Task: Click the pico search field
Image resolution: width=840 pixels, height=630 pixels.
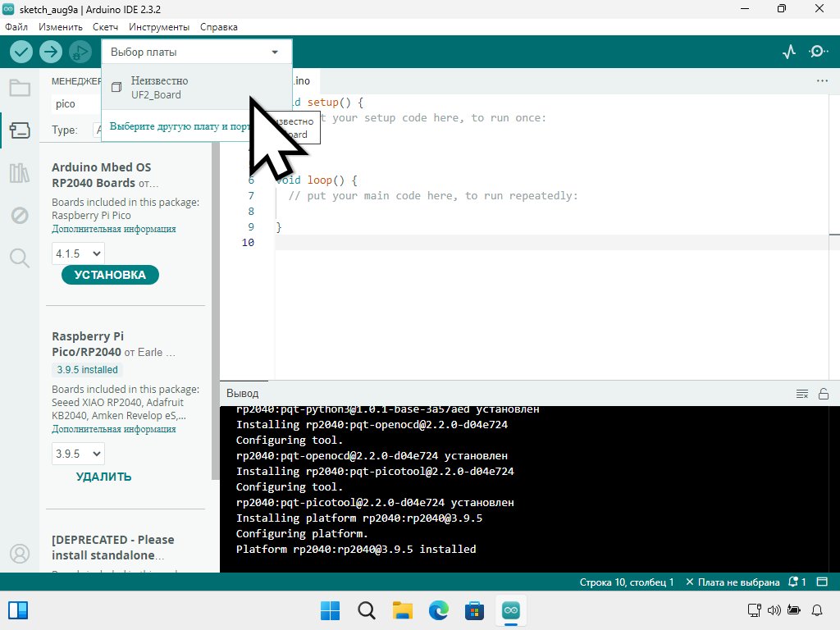Action: point(76,104)
